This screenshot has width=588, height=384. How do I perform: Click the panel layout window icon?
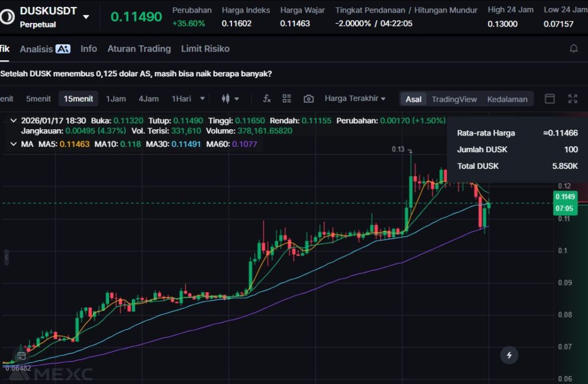tap(550, 99)
